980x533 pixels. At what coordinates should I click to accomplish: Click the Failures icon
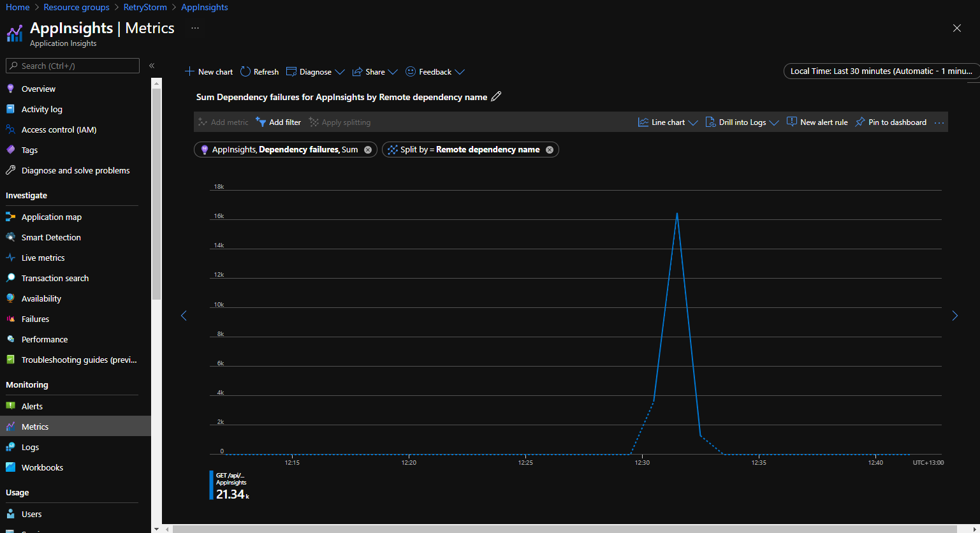pos(10,319)
